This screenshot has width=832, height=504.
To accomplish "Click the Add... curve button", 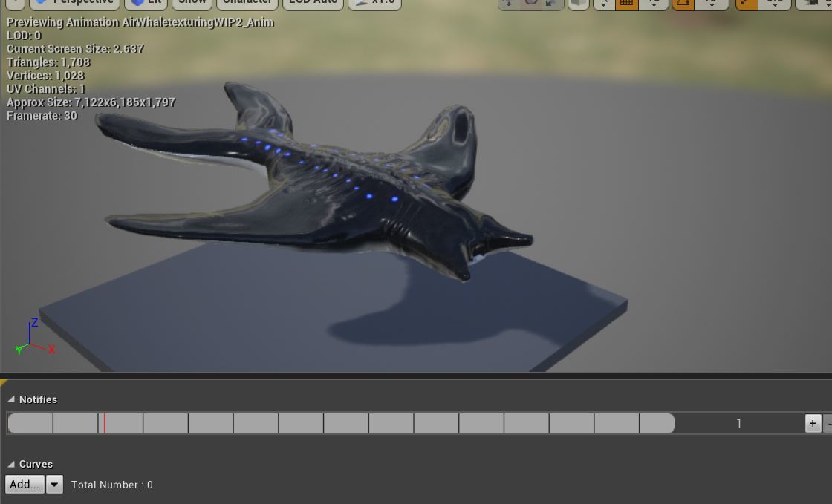I will 25,484.
